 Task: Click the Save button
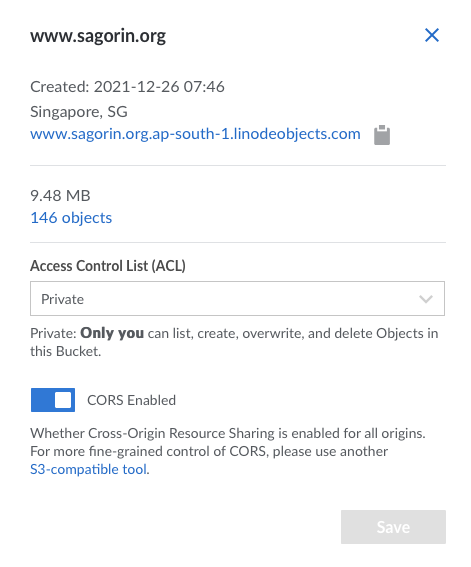tap(393, 527)
